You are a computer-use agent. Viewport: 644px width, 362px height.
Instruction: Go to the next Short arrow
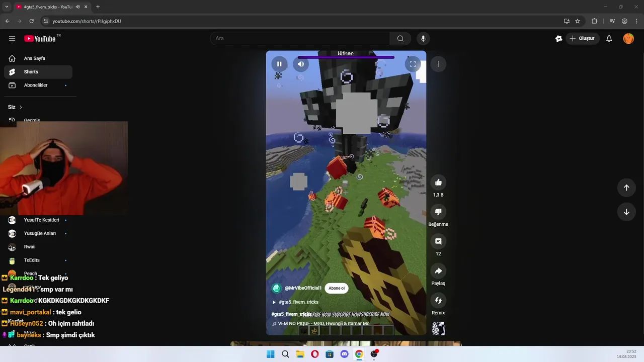coord(626,212)
